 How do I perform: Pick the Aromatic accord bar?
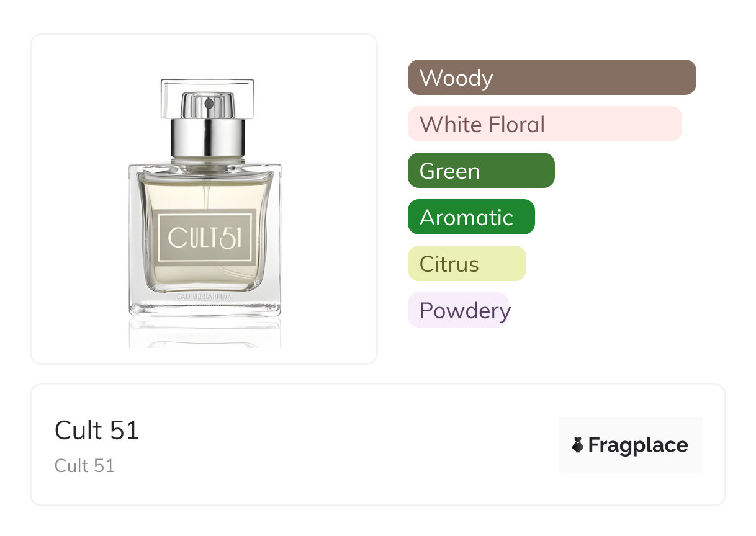click(x=470, y=217)
